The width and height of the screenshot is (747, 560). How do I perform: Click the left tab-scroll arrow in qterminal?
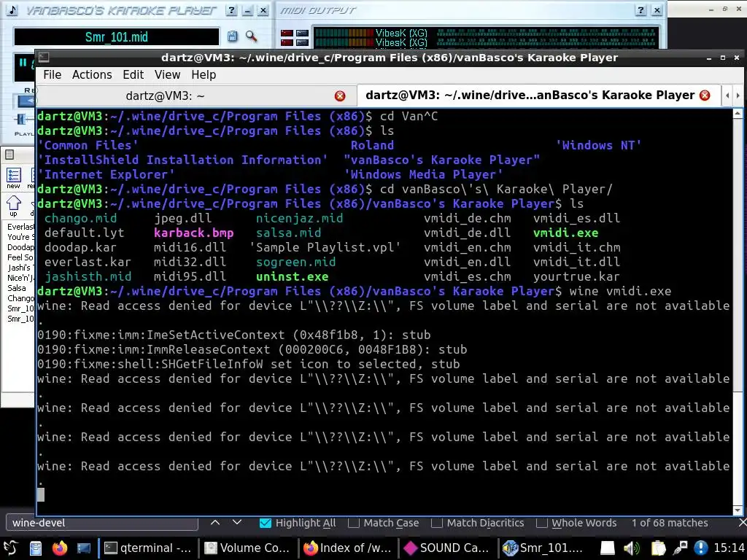click(727, 96)
